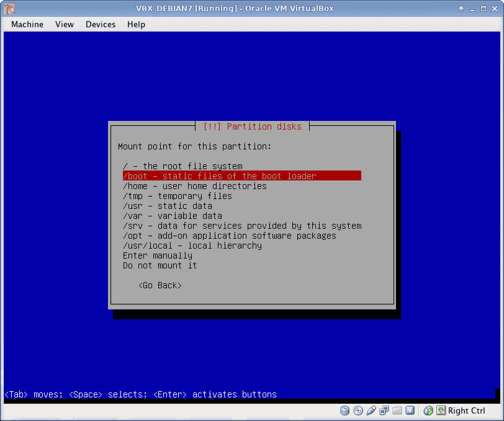504x421 pixels.
Task: Click the VirtualBox window menu icon in title bar
Action: coord(9,9)
